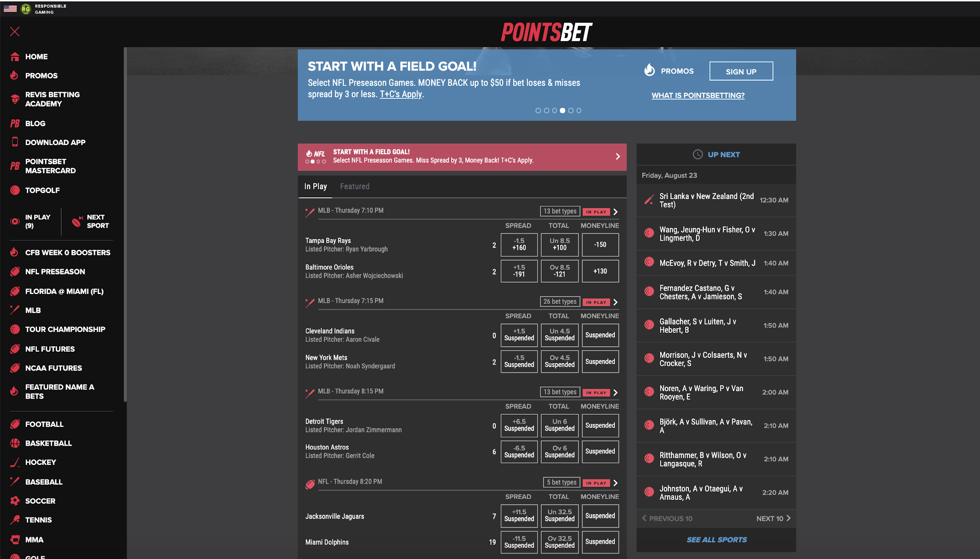Screen dimensions: 980x559
Task: Click the Promos flame icon in sidebar
Action: [x=15, y=75]
